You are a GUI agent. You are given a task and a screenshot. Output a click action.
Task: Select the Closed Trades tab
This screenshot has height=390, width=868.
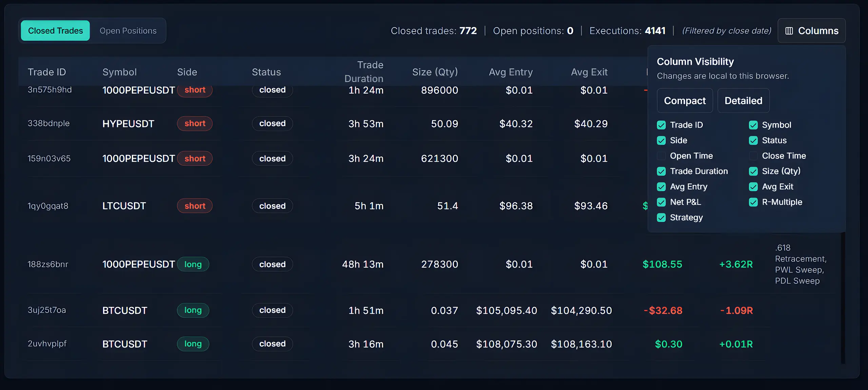click(x=55, y=31)
